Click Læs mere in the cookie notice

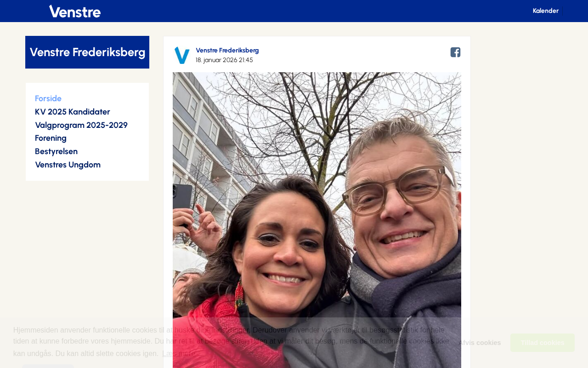coord(179,353)
